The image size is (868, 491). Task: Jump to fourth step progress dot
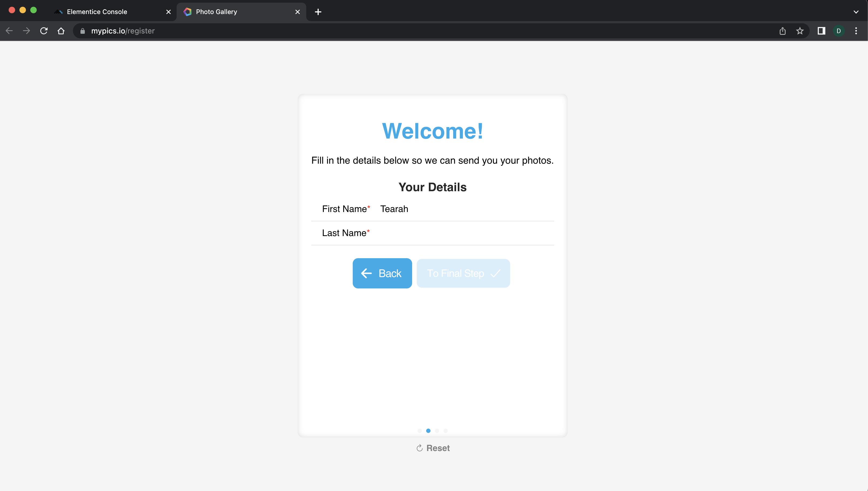(x=445, y=431)
